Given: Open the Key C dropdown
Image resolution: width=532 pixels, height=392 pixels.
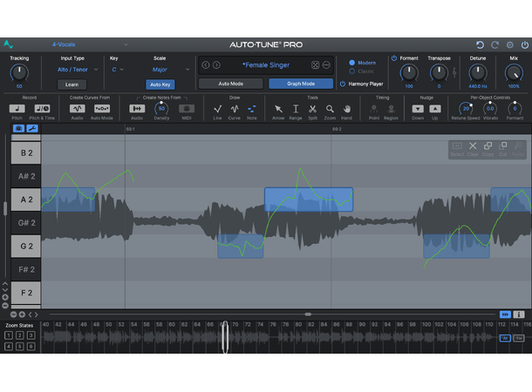Looking at the screenshot, I should tap(118, 70).
